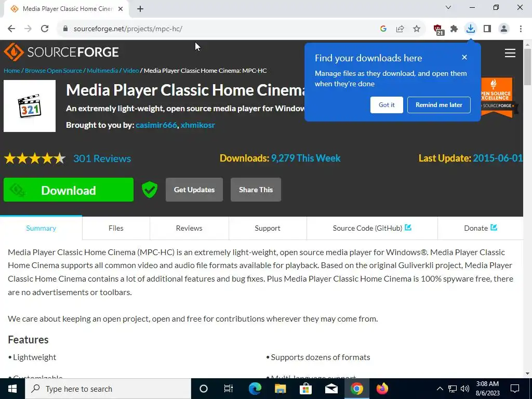Open the Chrome downloads tray icon
This screenshot has width=532, height=399.
[x=471, y=29]
